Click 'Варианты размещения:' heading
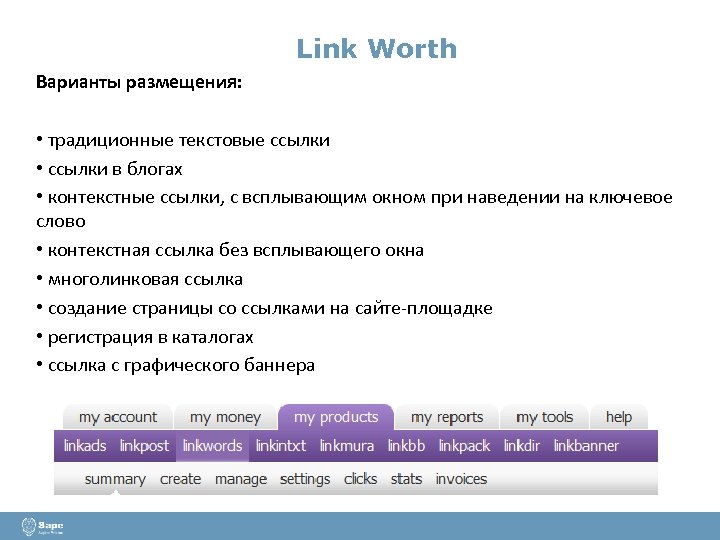 coord(139,83)
